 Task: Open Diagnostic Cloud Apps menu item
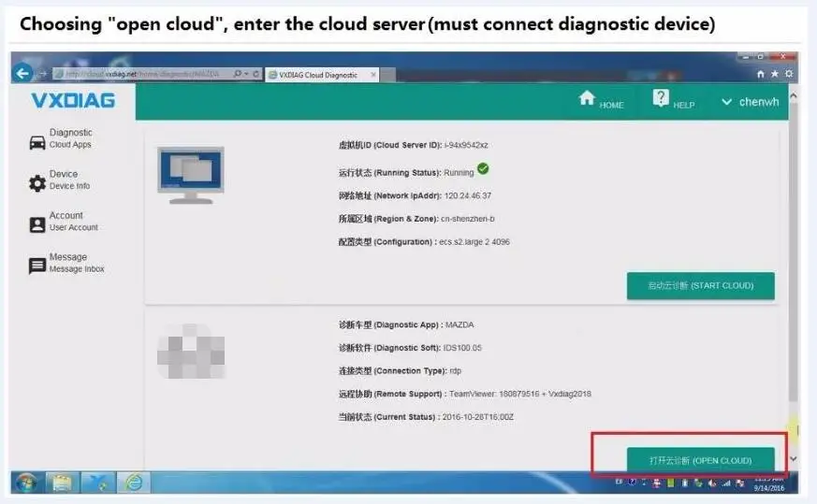(x=70, y=138)
